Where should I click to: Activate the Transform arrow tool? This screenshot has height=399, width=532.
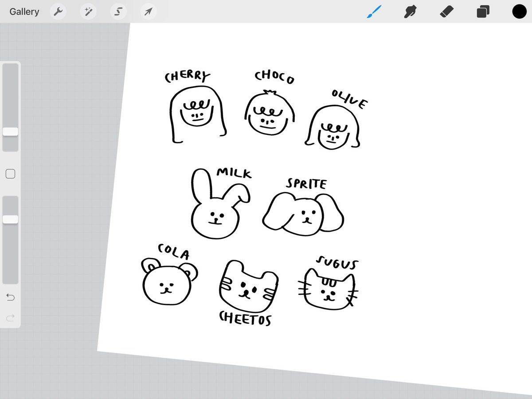148,12
